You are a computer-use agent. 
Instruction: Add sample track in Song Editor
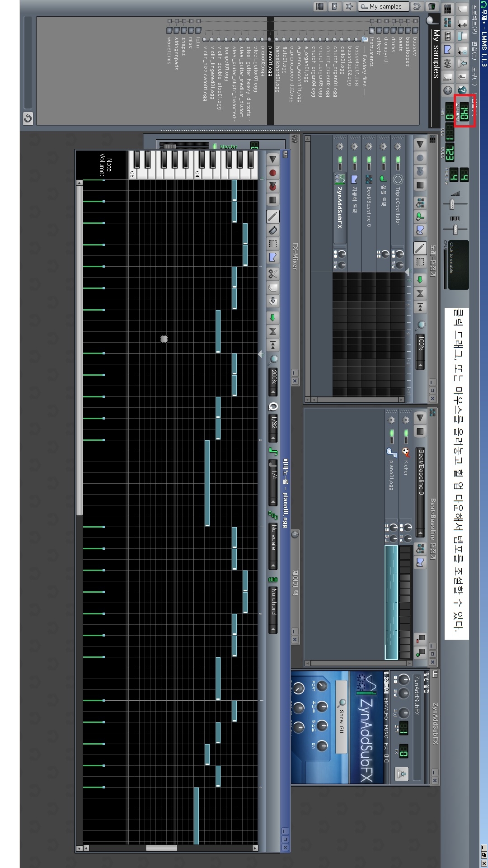click(x=420, y=217)
